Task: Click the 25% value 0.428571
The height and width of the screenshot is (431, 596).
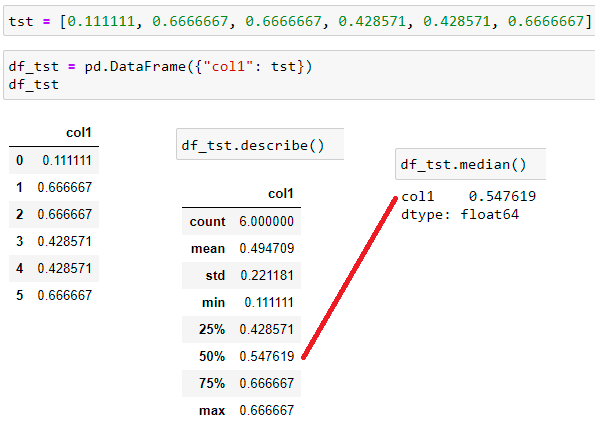Action: coord(266,329)
